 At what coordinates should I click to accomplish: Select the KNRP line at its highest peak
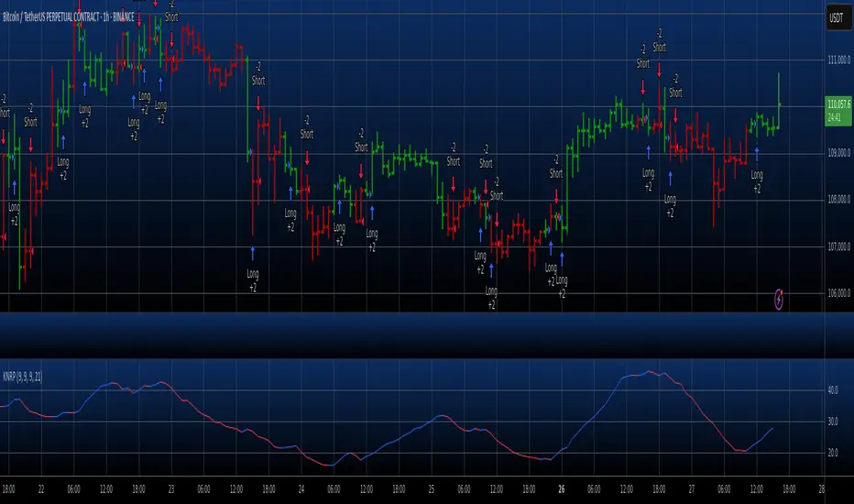[649, 372]
